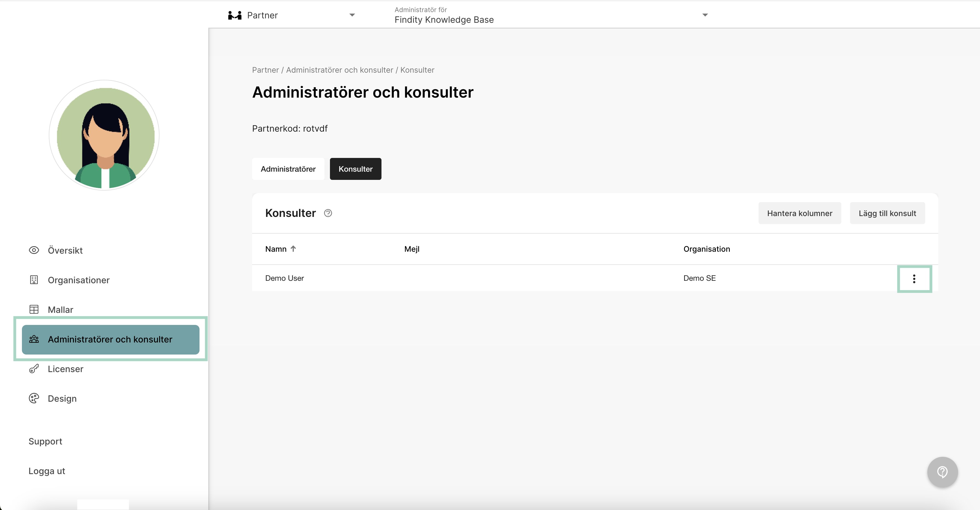Screen dimensions: 980x510
Task: Switch to the Administratörer tab
Action: 288,169
